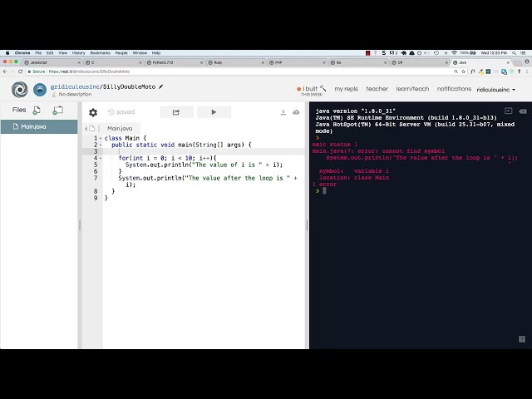Click the browser address bar URL

pyautogui.click(x=89, y=71)
